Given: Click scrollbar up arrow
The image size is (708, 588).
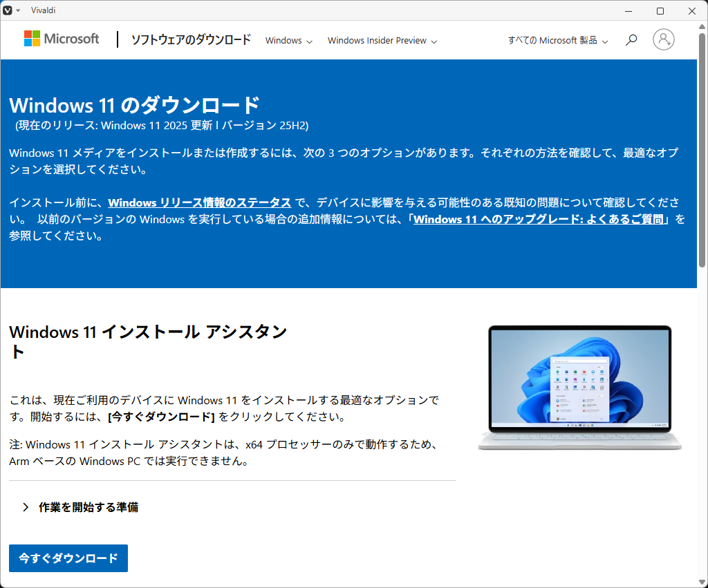Looking at the screenshot, I should click(702, 26).
